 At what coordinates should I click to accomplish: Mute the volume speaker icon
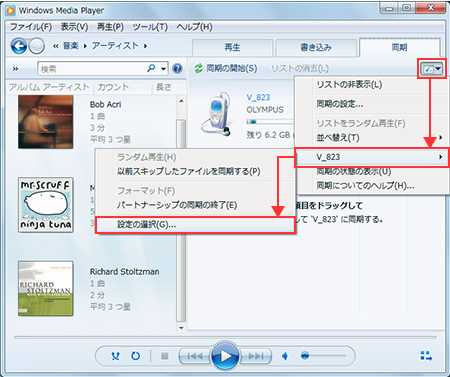click(x=285, y=356)
